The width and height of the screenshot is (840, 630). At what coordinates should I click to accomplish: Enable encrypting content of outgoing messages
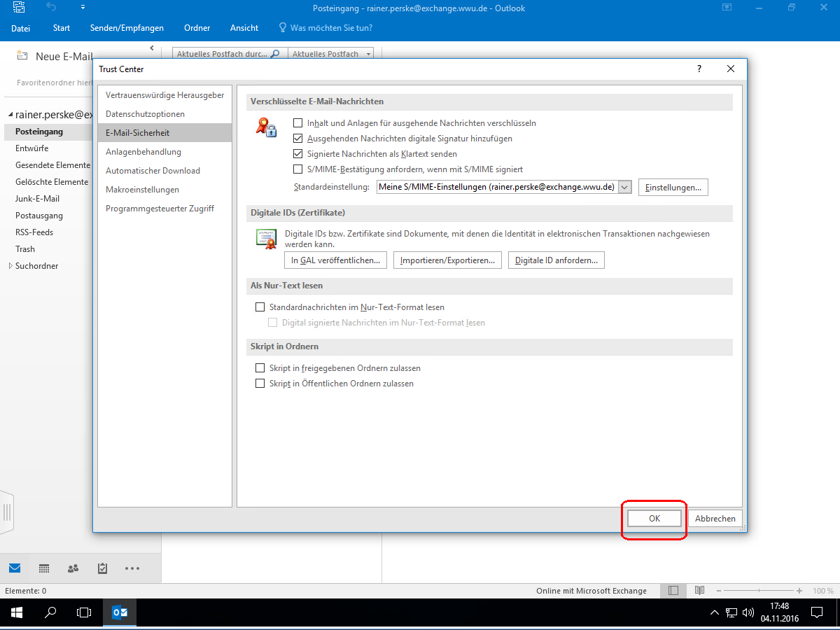[298, 123]
